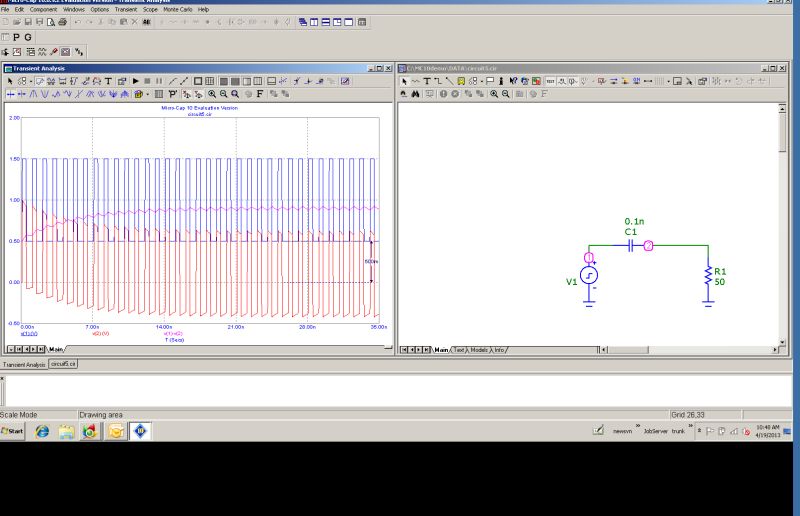Click the bold F font icon in analysis toolbar
The image size is (800, 516).
click(x=260, y=94)
